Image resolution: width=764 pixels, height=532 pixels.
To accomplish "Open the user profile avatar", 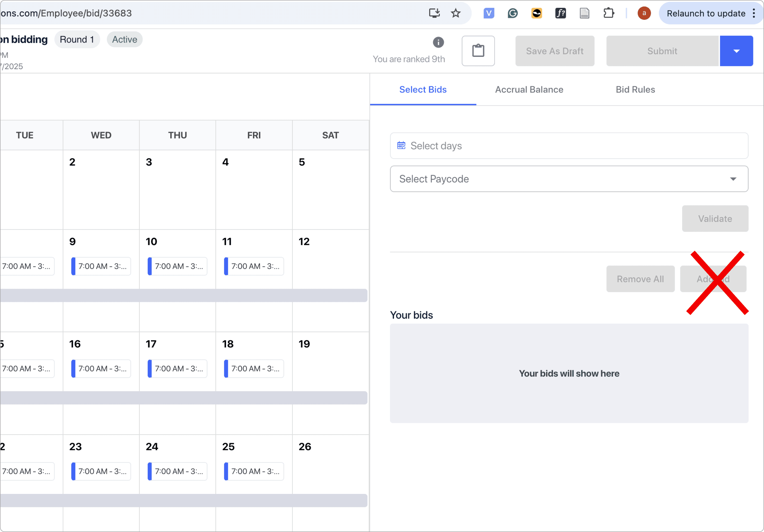I will (x=644, y=13).
